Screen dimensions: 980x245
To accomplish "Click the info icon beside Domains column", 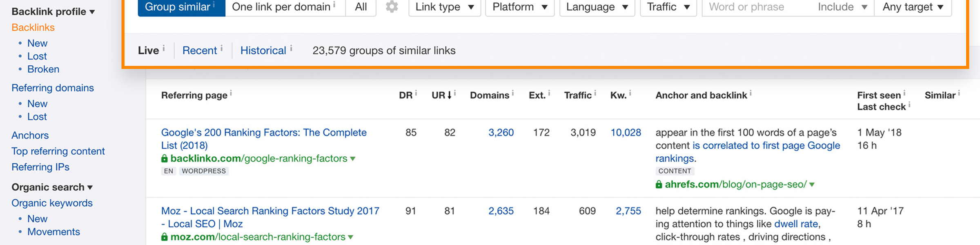I will [513, 94].
